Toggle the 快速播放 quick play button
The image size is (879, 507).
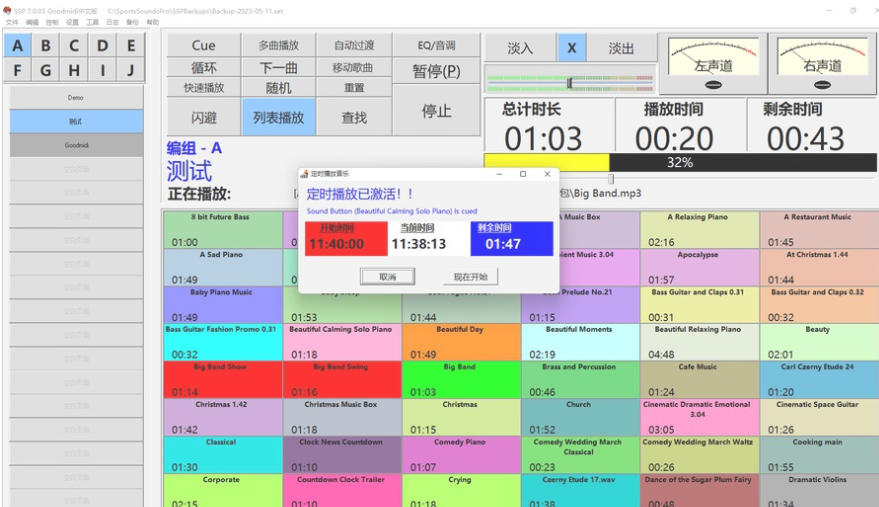point(203,87)
